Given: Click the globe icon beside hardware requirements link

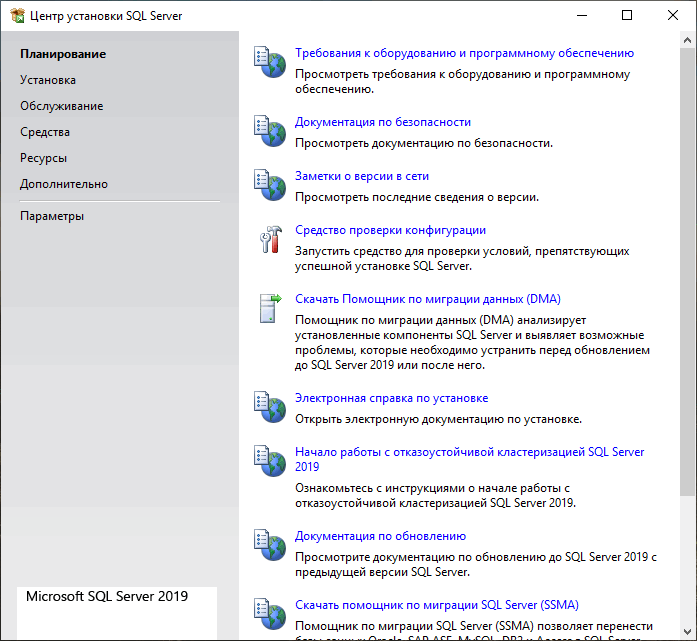Looking at the screenshot, I should 269,62.
